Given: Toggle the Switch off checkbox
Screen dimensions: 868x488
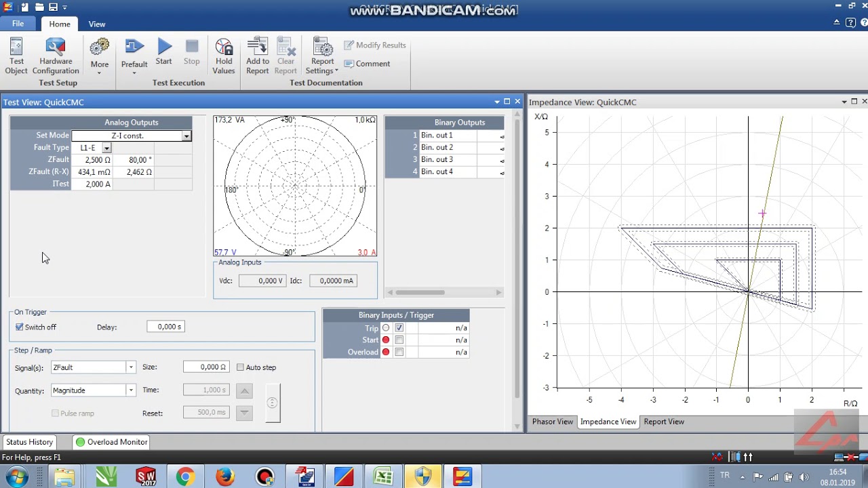Looking at the screenshot, I should coord(20,327).
